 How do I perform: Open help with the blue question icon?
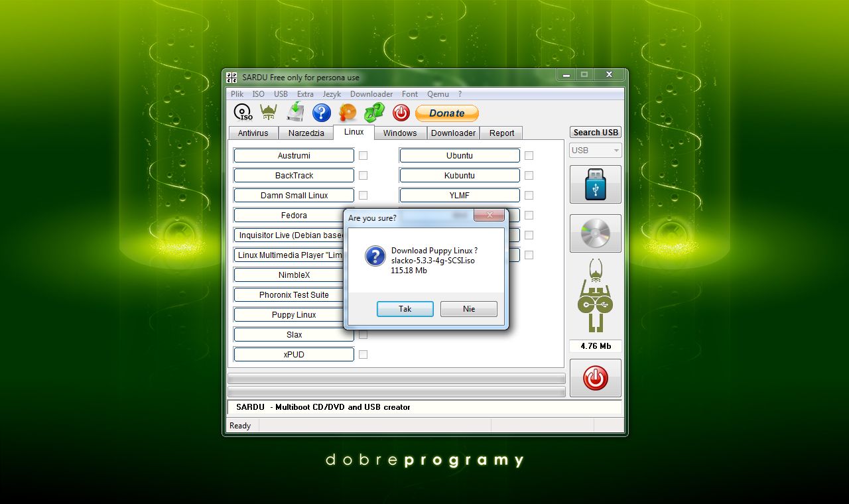[x=322, y=113]
